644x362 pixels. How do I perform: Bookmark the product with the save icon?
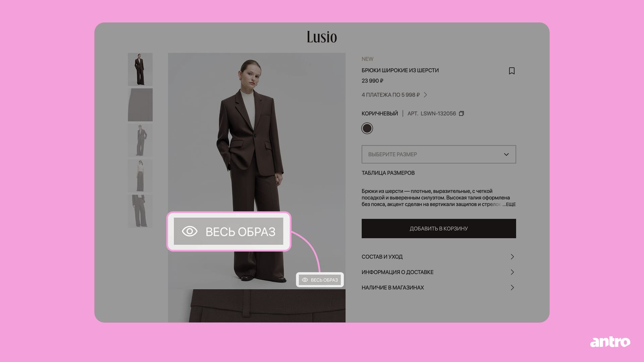click(x=512, y=71)
